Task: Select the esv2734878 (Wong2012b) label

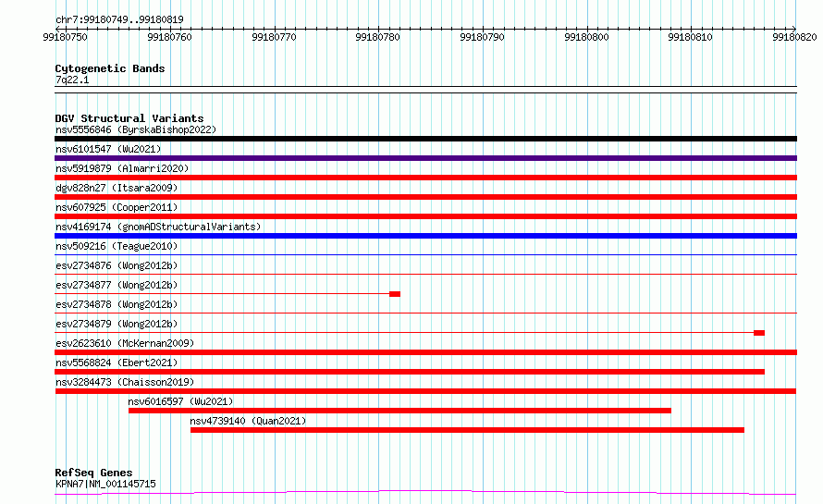Action: (117, 304)
